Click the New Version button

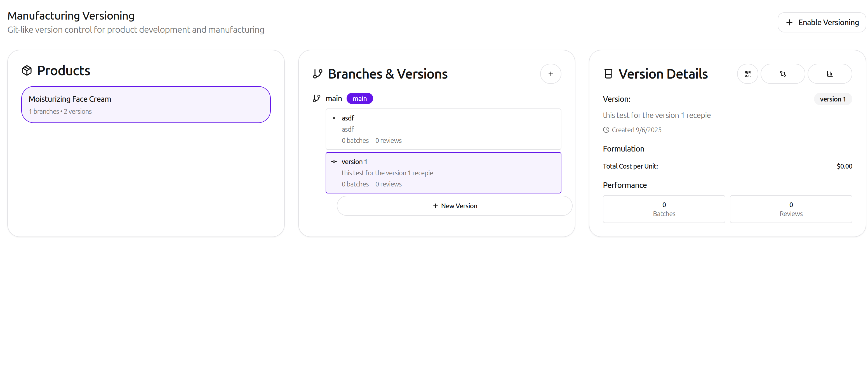pyautogui.click(x=454, y=206)
